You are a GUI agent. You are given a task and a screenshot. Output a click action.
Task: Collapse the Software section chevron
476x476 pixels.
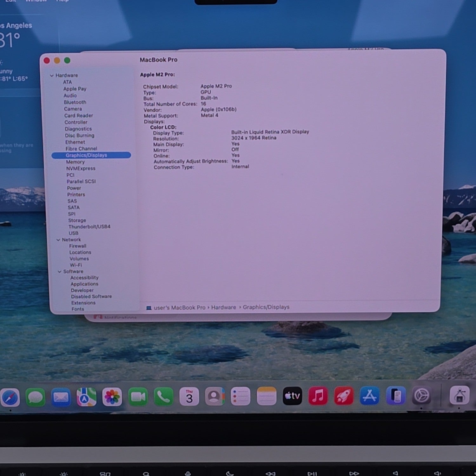tap(59, 272)
